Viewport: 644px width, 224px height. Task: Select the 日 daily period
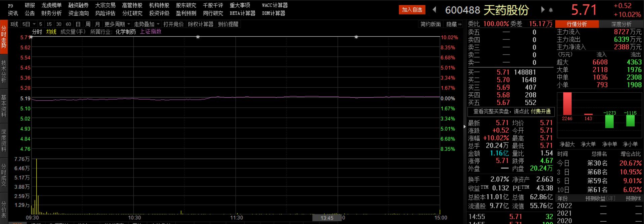pyautogui.click(x=78, y=24)
